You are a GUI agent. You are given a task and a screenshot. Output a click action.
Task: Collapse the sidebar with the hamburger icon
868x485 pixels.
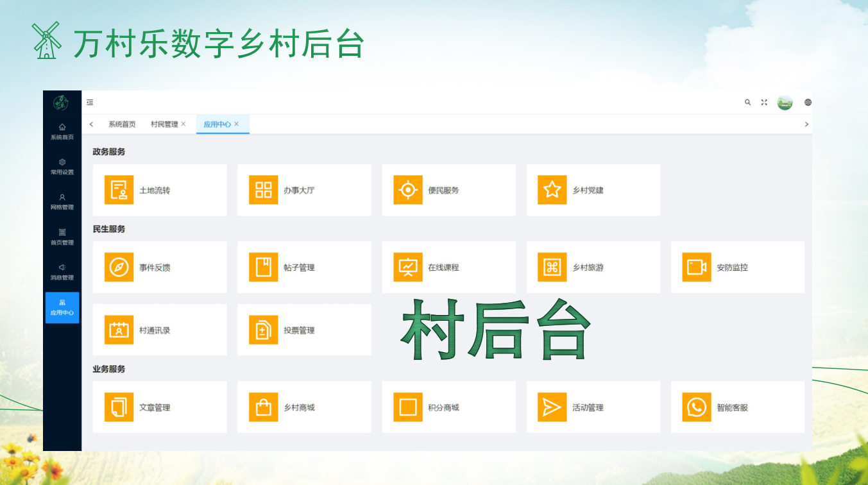click(90, 102)
